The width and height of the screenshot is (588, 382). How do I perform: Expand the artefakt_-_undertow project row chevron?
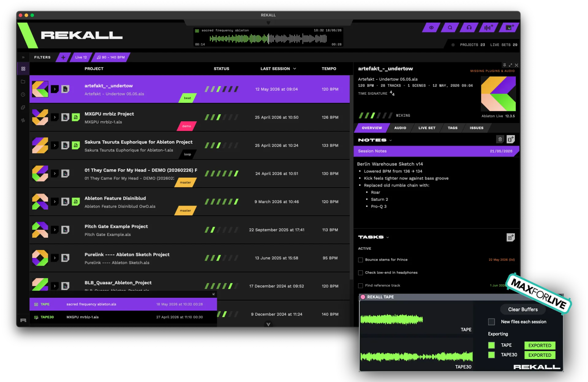coord(55,89)
